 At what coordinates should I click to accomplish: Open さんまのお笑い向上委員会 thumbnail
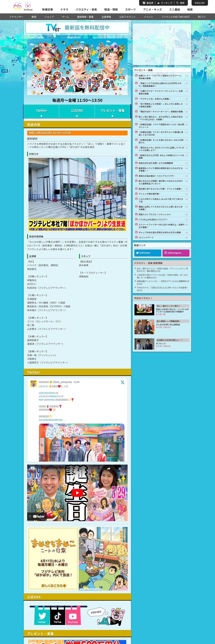pyautogui.click(x=144, y=327)
